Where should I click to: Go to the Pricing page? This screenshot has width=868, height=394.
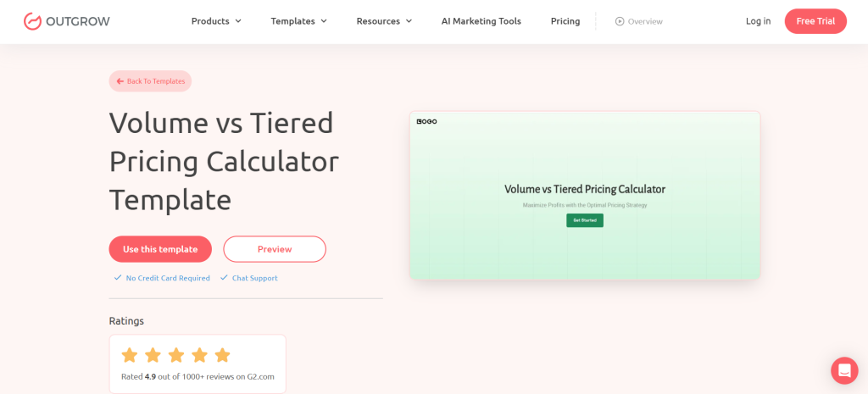[565, 21]
